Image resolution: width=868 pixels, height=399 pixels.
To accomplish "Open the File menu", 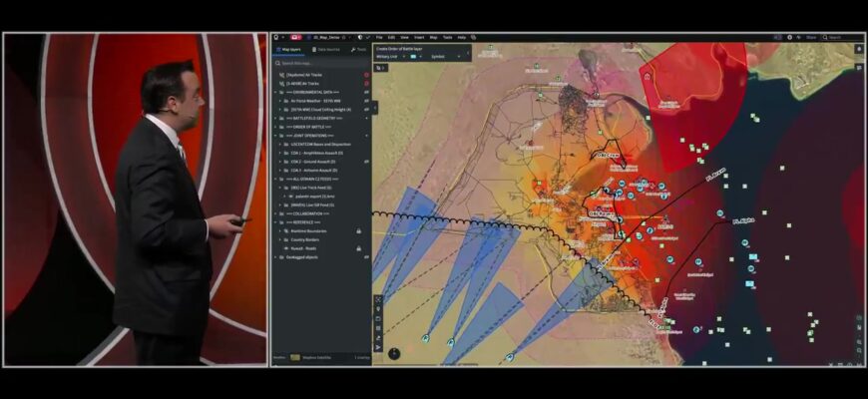I will pyautogui.click(x=379, y=37).
